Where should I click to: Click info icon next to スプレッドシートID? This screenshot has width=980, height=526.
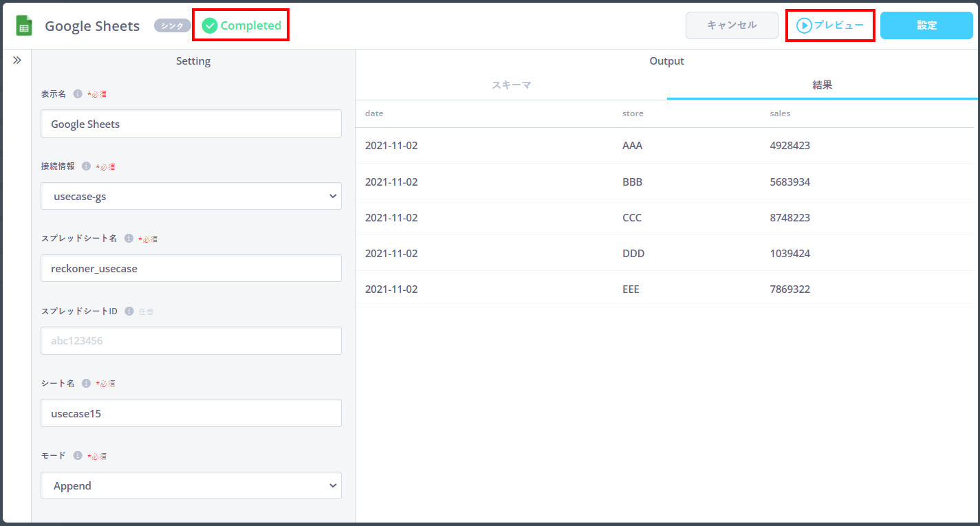[x=129, y=311]
